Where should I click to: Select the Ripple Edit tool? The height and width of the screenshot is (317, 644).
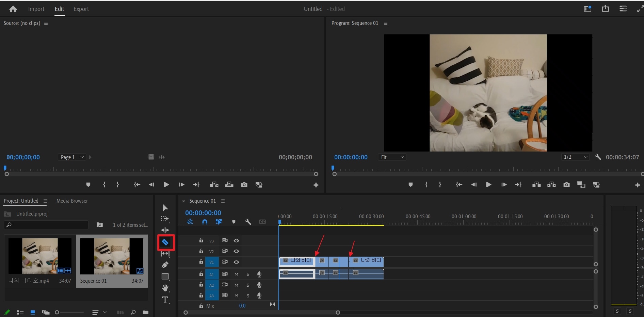[x=165, y=230]
